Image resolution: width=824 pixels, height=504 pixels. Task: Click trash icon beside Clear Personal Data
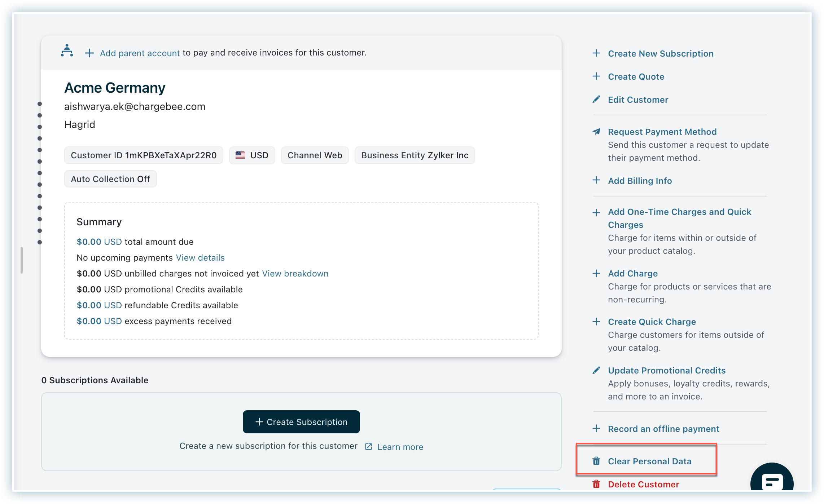(x=596, y=461)
